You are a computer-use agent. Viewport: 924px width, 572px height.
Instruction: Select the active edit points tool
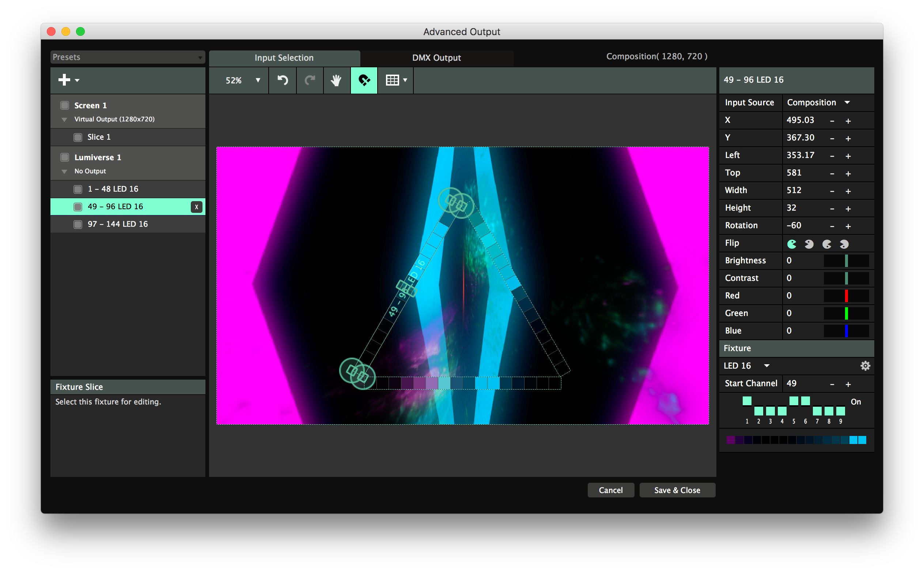(x=364, y=80)
